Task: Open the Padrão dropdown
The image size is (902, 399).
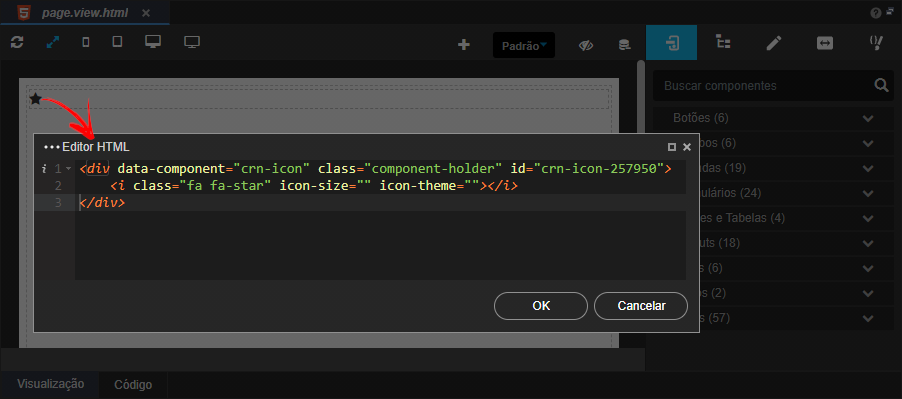Action: (x=524, y=45)
